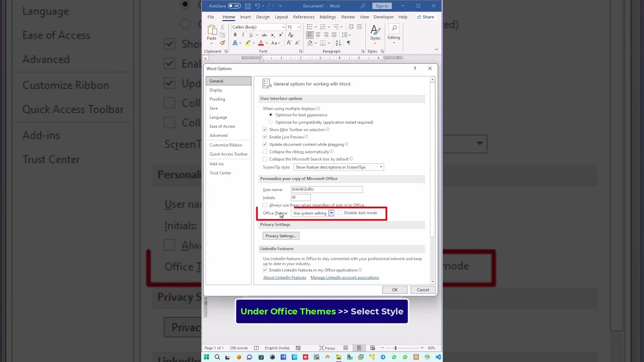Toggle Italic formatting in ribbon

(x=243, y=35)
